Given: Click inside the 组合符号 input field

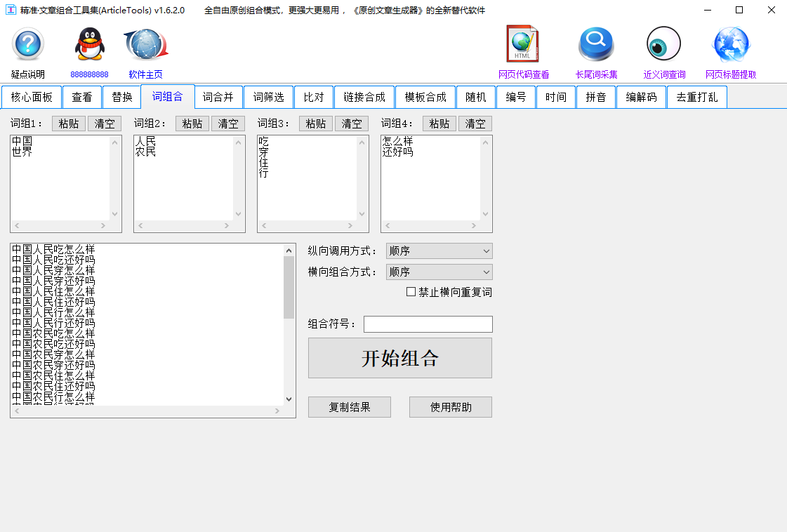Looking at the screenshot, I should tap(428, 324).
